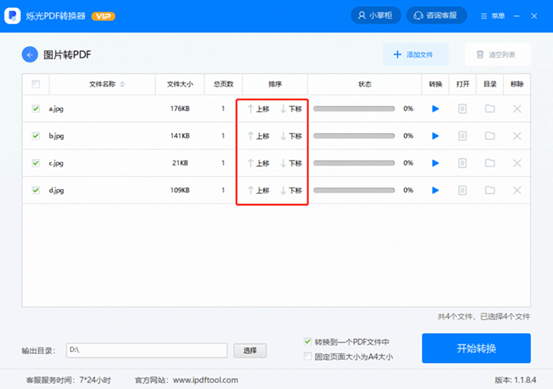Image resolution: width=553 pixels, height=389 pixels.
Task: Uncheck the b.jpg row checkbox
Action: (36, 136)
